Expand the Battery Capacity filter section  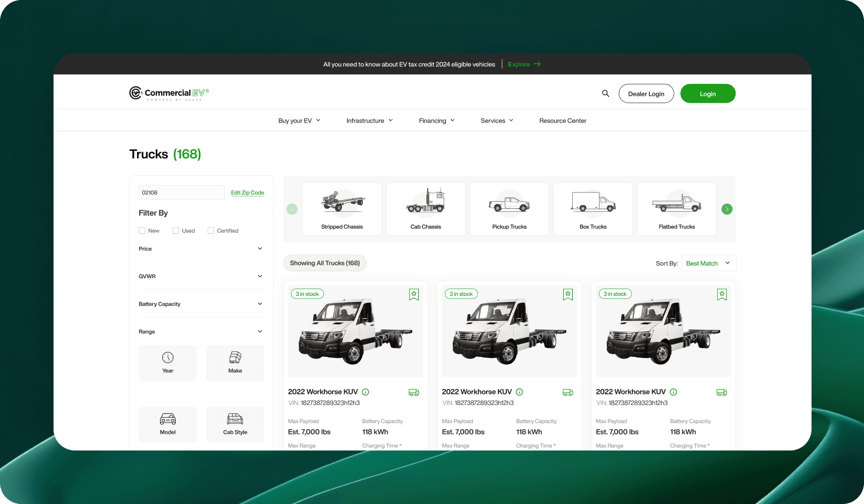tap(201, 304)
